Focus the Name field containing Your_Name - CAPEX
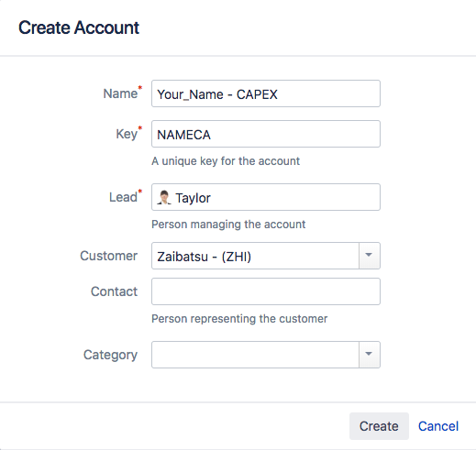 (x=266, y=93)
